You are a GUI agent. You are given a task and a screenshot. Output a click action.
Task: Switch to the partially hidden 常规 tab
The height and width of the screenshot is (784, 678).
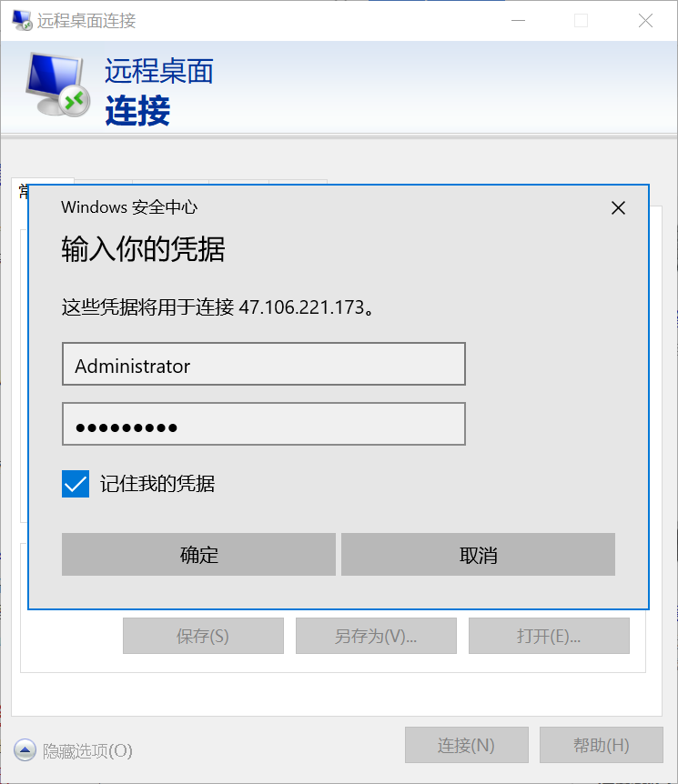pos(23,192)
